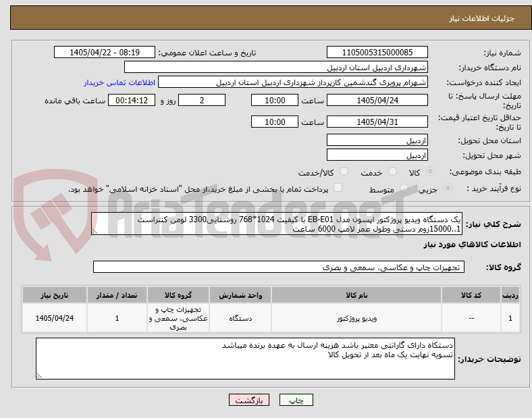Click the نام کالا column header

coord(356,295)
